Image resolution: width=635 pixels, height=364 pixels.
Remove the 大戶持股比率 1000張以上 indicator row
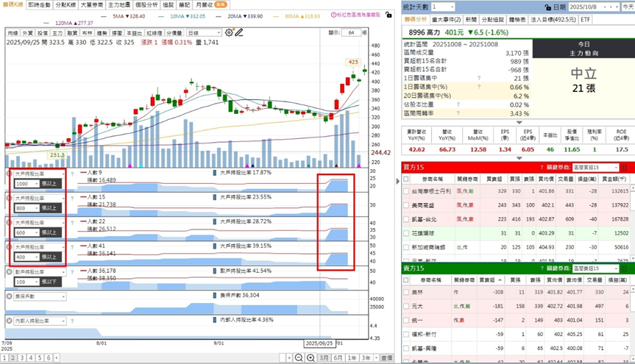coord(9,174)
